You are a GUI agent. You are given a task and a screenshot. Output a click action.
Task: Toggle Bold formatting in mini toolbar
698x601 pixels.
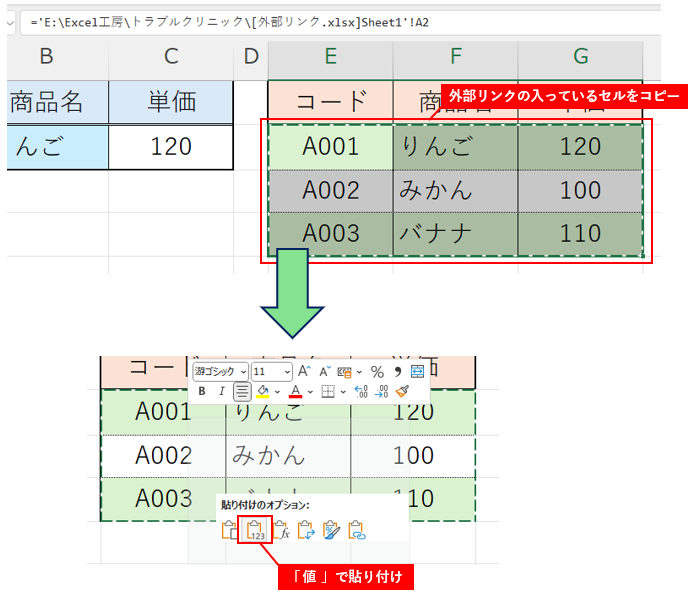point(202,391)
